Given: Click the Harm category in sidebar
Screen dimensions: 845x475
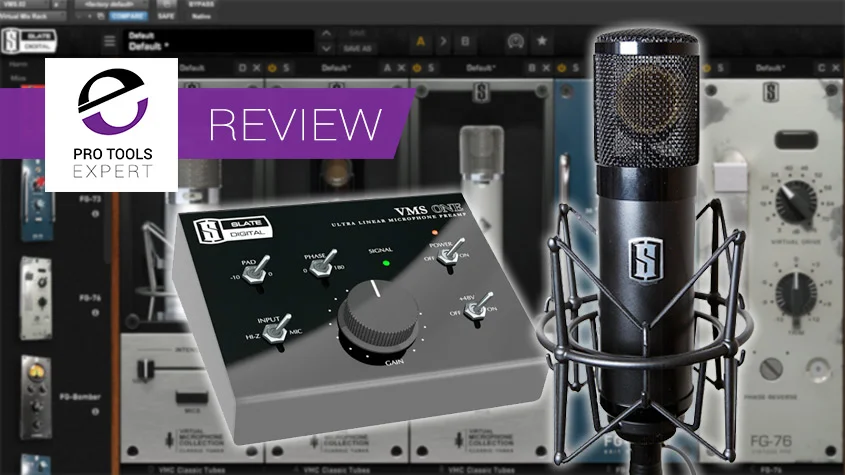Looking at the screenshot, I should pos(18,64).
